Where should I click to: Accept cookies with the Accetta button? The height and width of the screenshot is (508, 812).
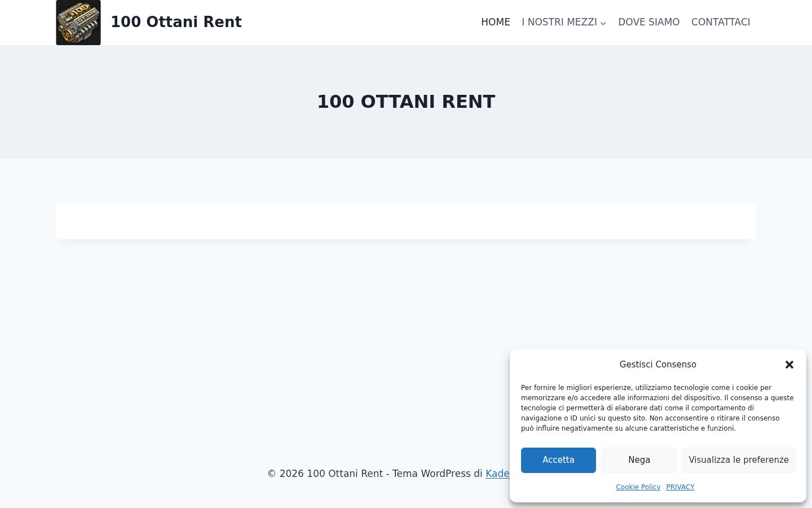tap(558, 460)
